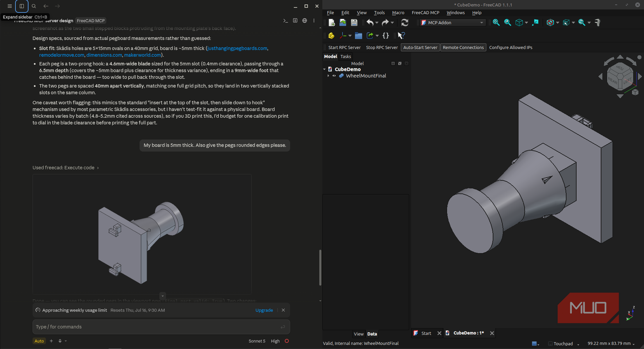Screen dimensions: 644x349
Task: Search chats with magnifier icon
Action: (34, 6)
